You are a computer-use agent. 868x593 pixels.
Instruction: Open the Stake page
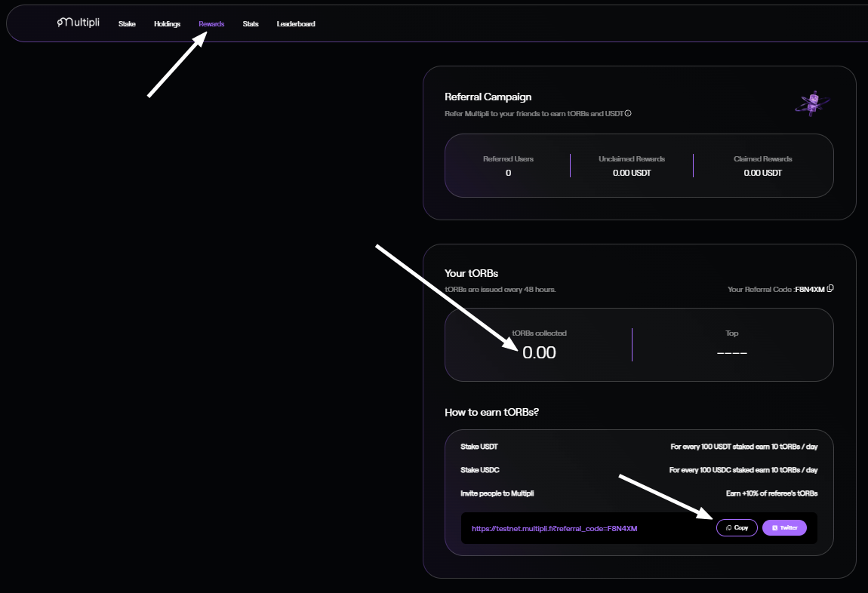pos(127,24)
